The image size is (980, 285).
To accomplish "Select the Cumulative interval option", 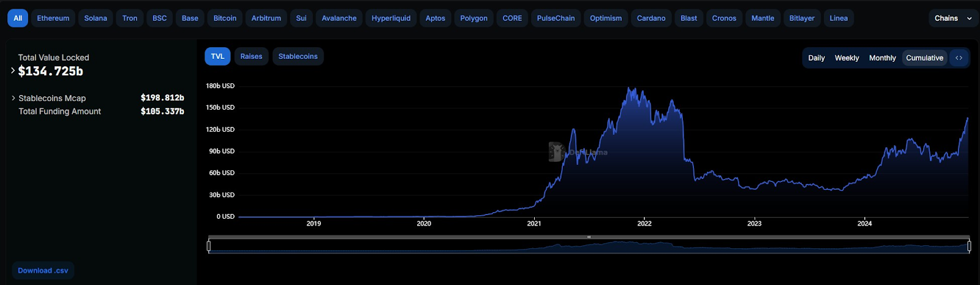I will point(924,58).
